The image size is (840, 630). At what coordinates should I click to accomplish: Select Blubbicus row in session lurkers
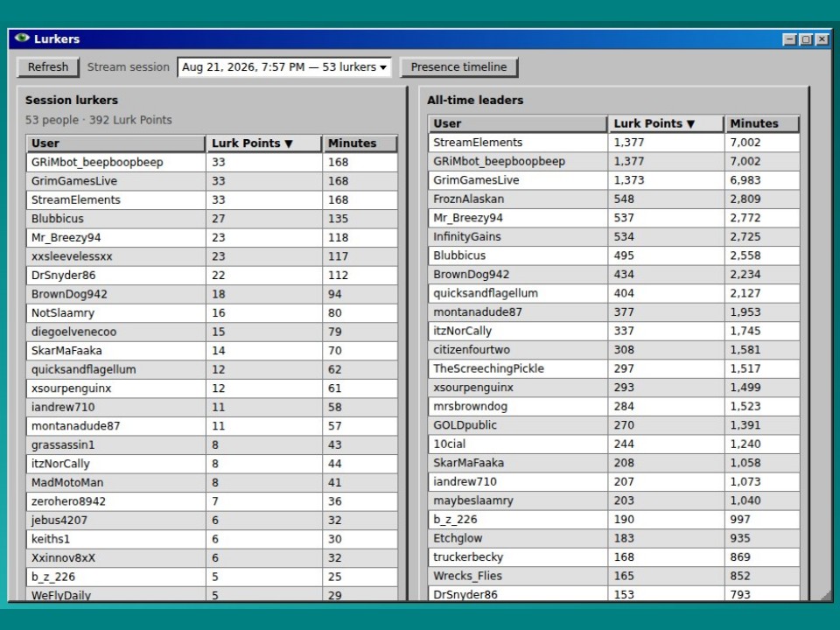[x=212, y=219]
